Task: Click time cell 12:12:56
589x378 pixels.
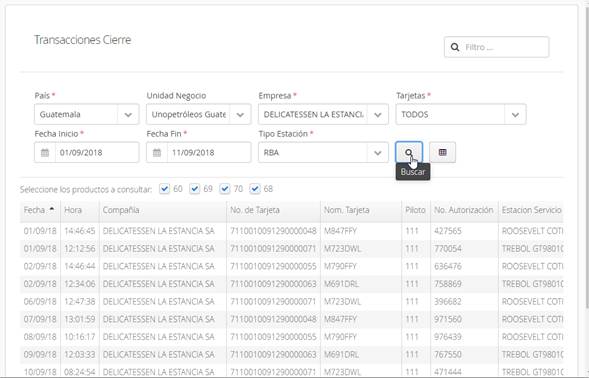Action: 80,248
